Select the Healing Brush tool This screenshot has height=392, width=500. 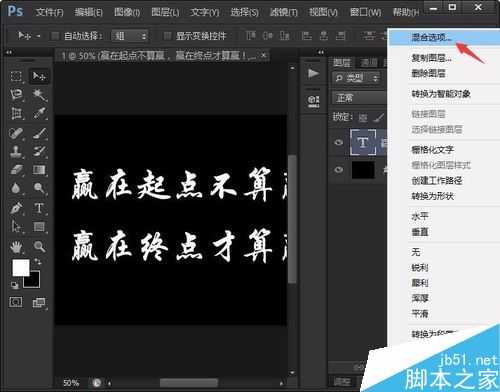coord(16,133)
